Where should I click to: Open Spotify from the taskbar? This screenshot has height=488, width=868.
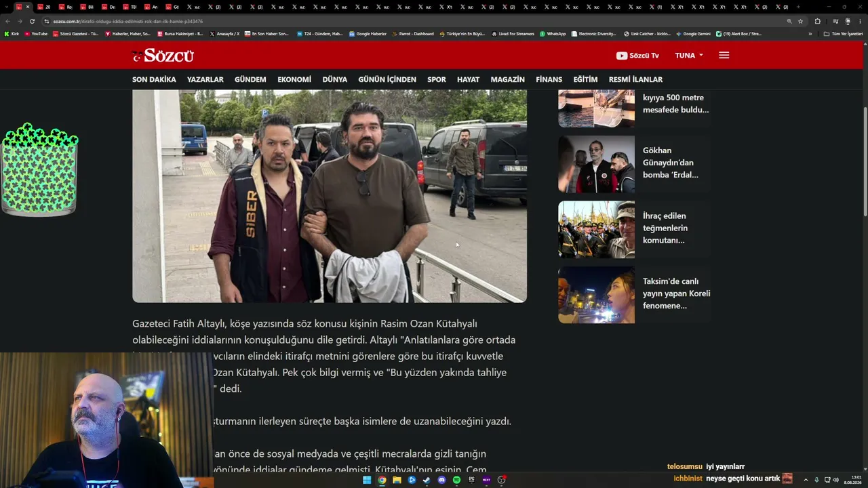pyautogui.click(x=456, y=480)
